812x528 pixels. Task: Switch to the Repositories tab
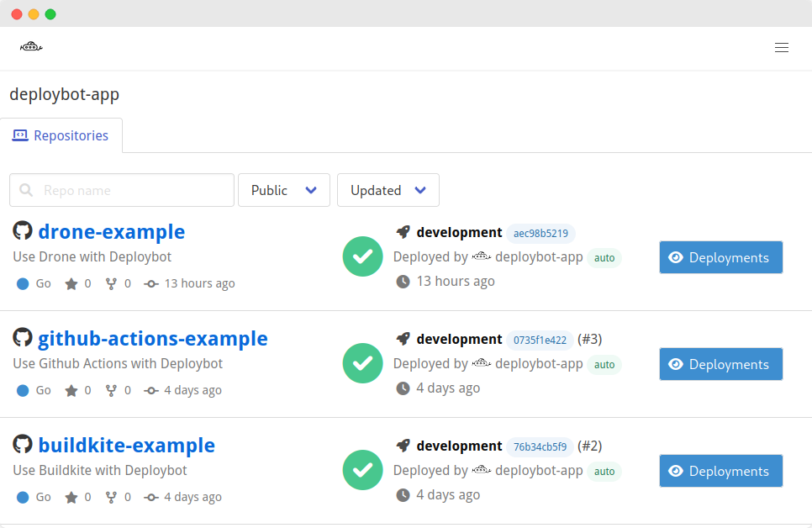(61, 135)
